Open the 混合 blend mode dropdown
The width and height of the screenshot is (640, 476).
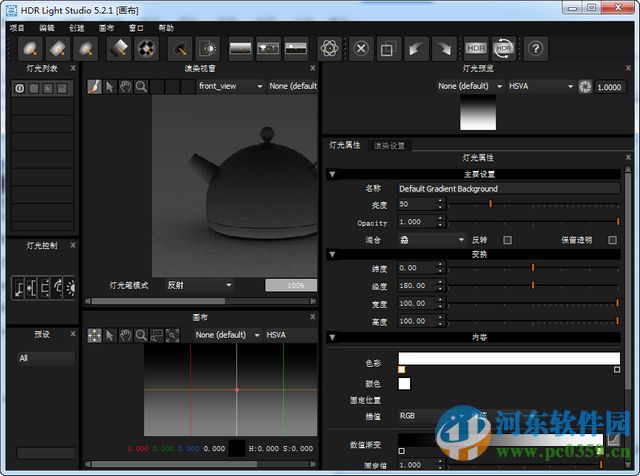coord(432,240)
